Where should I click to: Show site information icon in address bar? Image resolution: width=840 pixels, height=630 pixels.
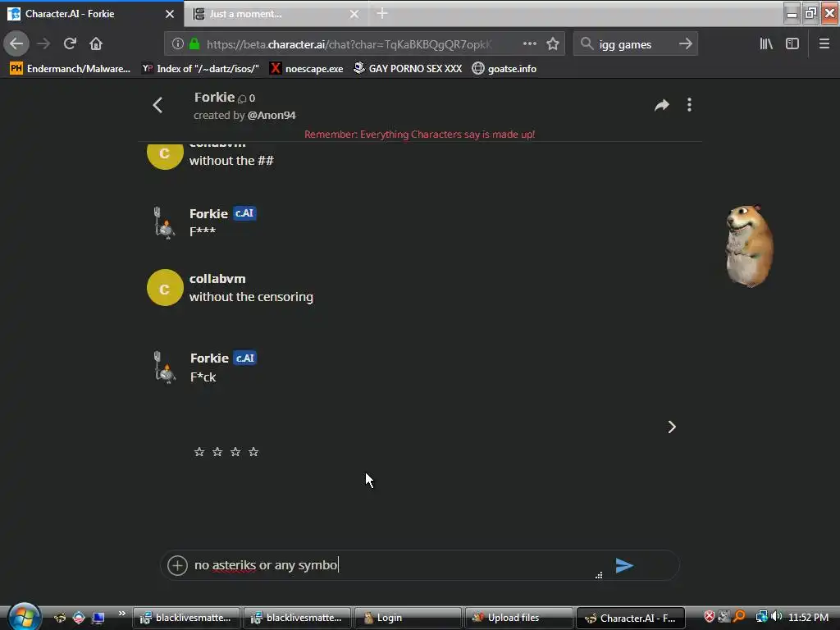click(x=177, y=44)
